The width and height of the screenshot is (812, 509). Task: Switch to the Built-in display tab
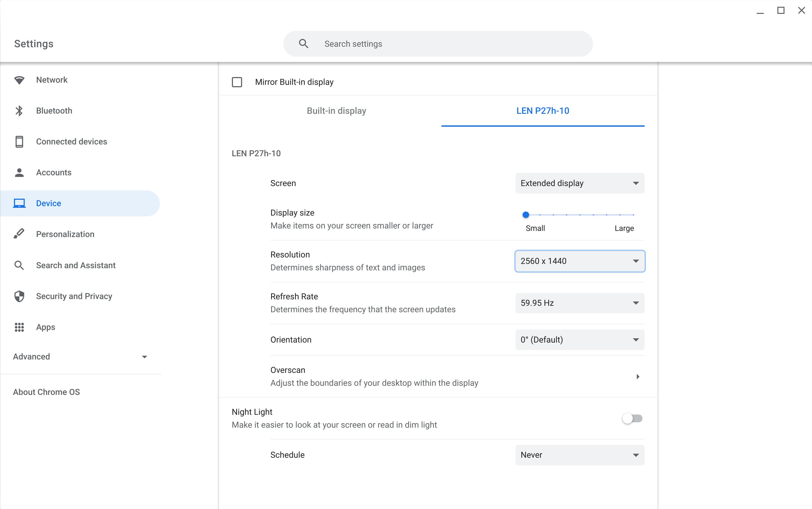coord(336,111)
